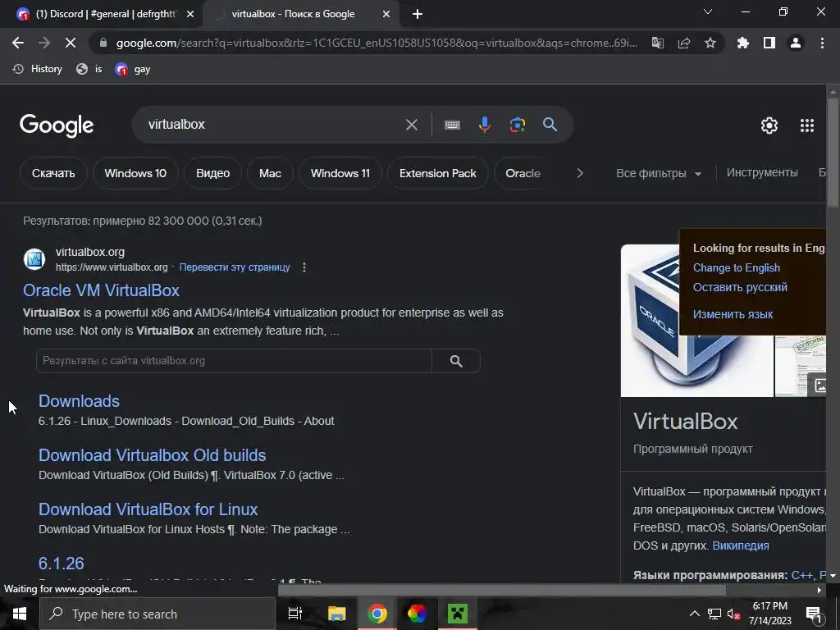Open the Minecraft creeper app on taskbar
The image size is (840, 630).
coord(458,614)
